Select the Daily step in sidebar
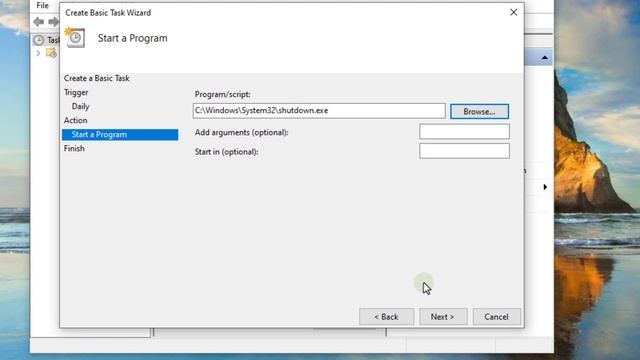This screenshot has height=360, width=640. [80, 107]
